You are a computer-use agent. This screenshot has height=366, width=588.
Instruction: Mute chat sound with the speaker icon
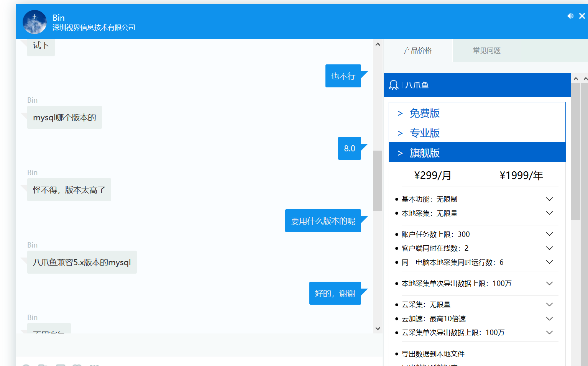pyautogui.click(x=570, y=16)
